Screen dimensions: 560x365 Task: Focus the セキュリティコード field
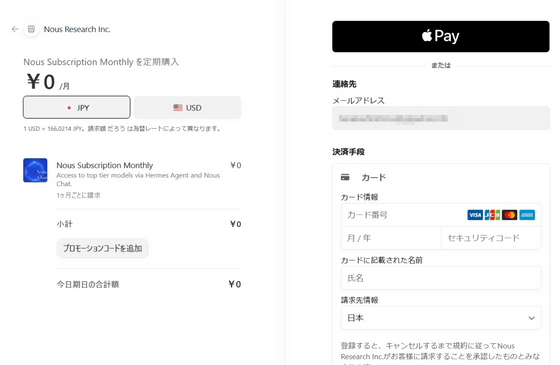point(491,238)
